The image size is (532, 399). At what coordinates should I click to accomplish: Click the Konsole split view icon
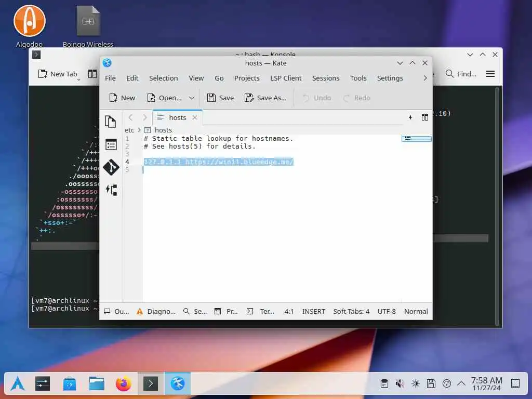[92, 74]
